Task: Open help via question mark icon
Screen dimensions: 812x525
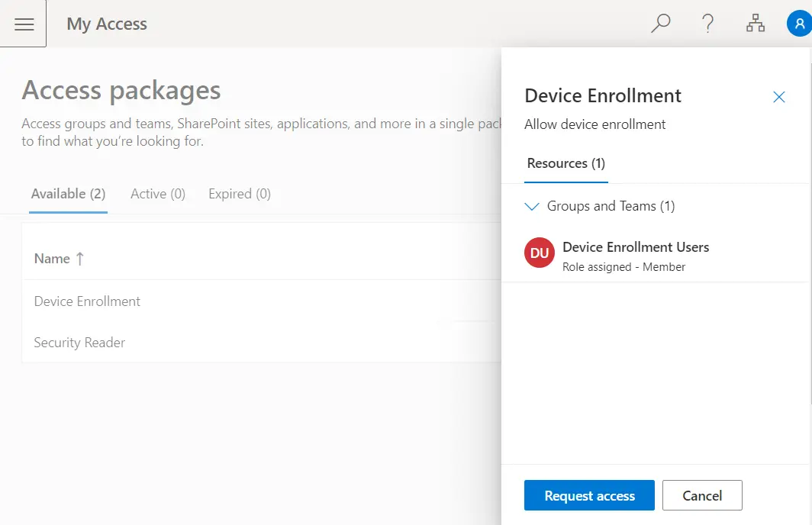Action: (x=707, y=24)
